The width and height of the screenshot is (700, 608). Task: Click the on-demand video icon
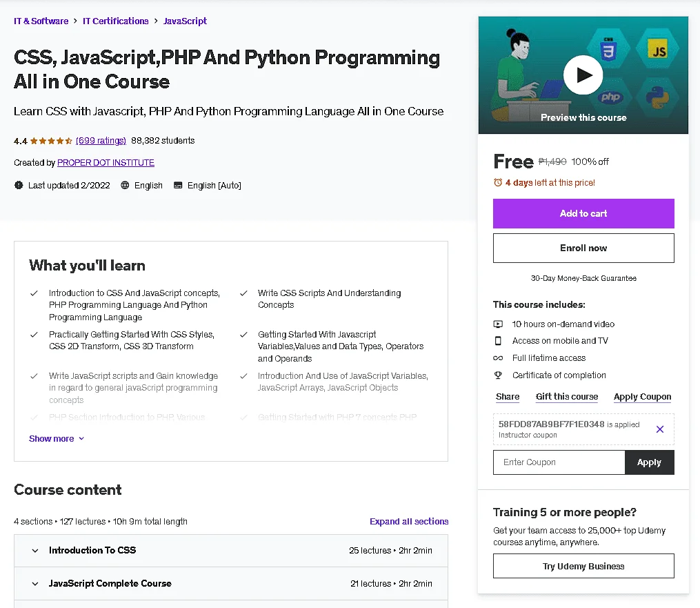click(x=498, y=324)
